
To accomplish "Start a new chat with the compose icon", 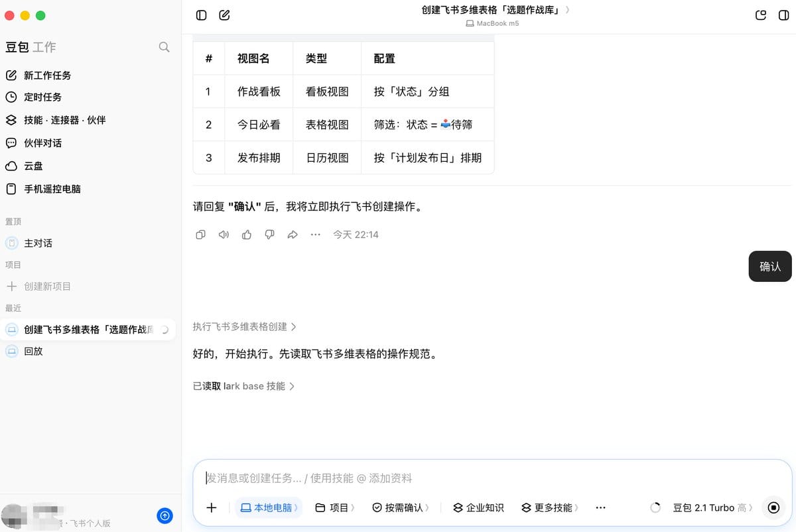I will click(x=224, y=15).
